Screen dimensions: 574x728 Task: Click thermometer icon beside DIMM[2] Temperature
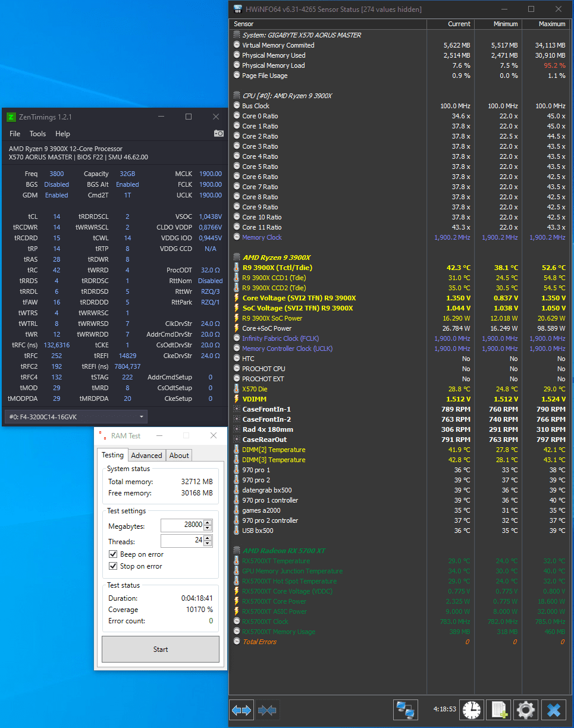point(237,450)
